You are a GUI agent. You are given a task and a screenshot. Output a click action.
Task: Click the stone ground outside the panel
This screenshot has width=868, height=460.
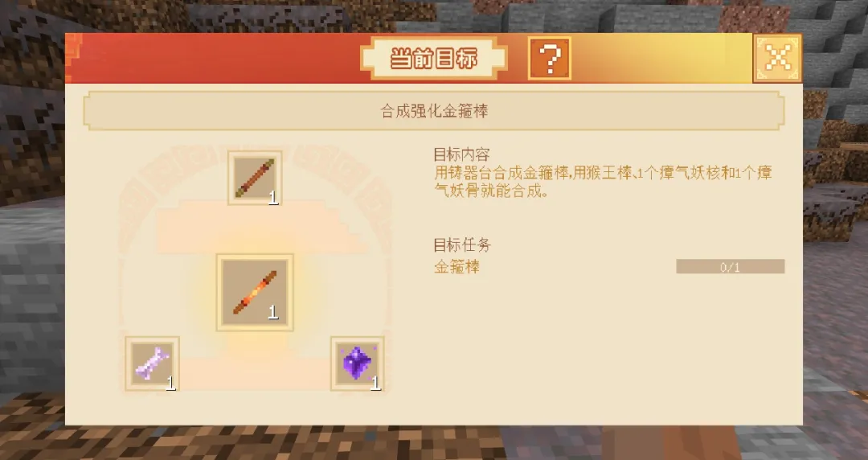[33, 310]
